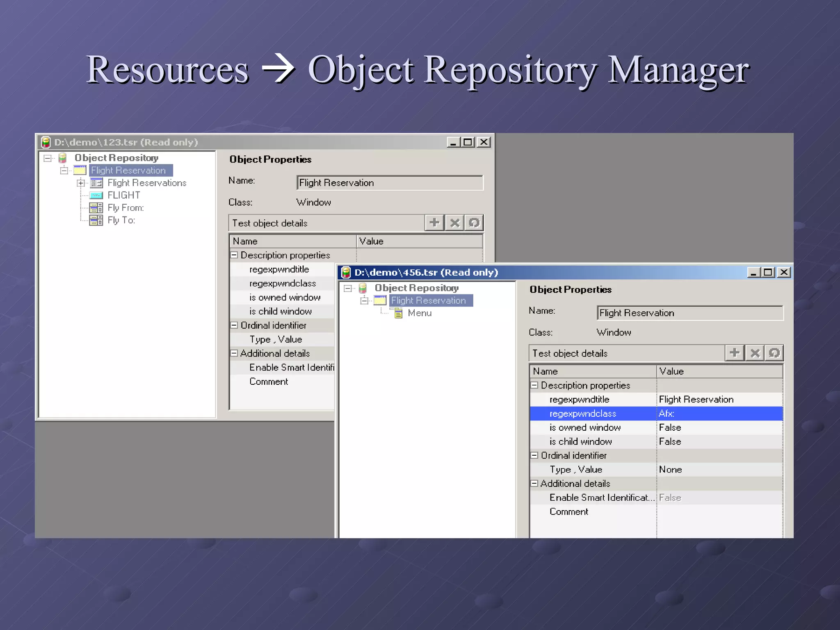Image resolution: width=840 pixels, height=630 pixels.
Task: Select is owned window row in 123.tsr
Action: pos(283,297)
